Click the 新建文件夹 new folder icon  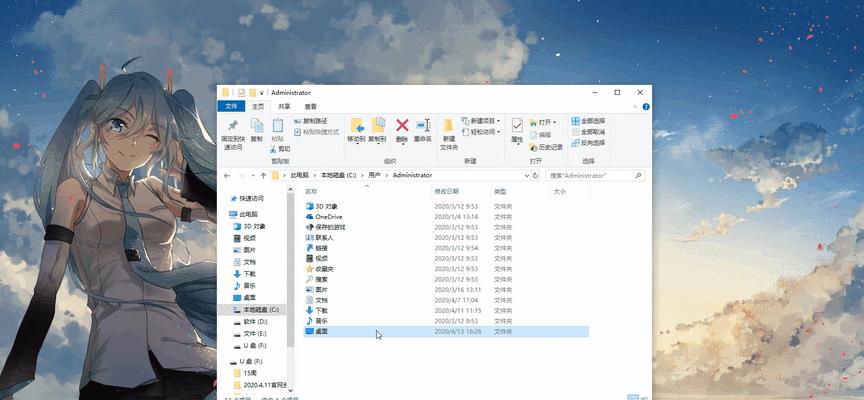click(x=449, y=125)
